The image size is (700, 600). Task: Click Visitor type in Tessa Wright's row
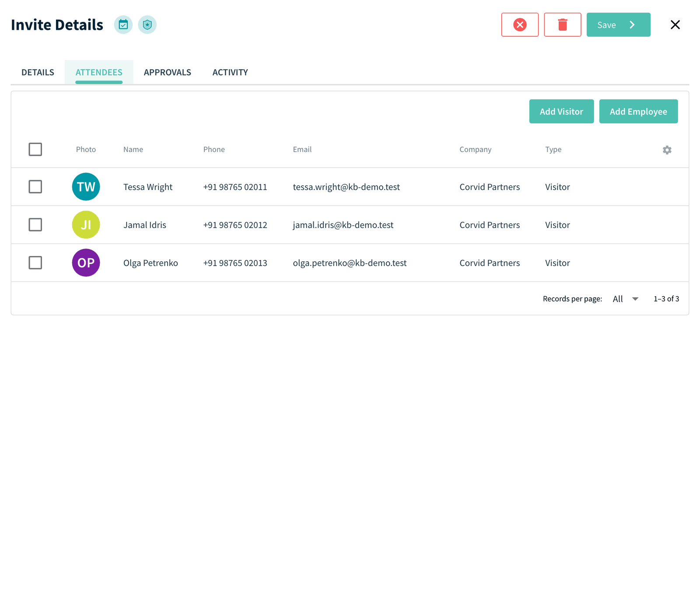pyautogui.click(x=557, y=187)
